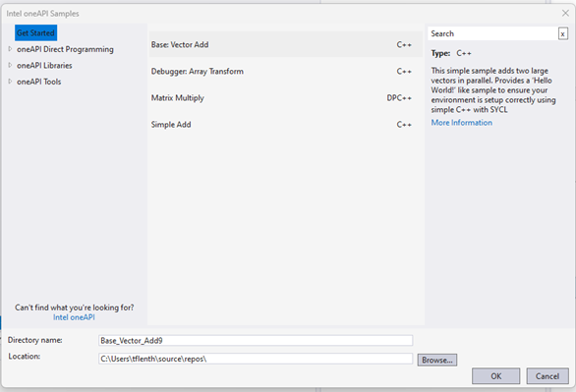
Task: Expand the oneAPI Tools tree node
Action: click(10, 82)
